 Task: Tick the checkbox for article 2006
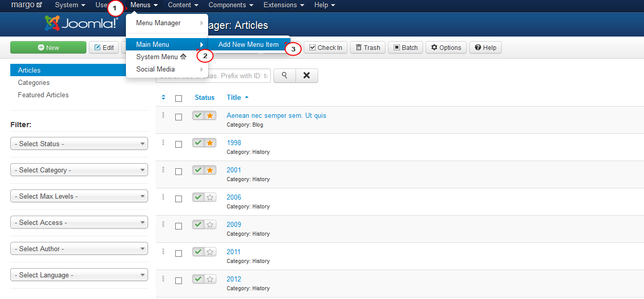(178, 199)
